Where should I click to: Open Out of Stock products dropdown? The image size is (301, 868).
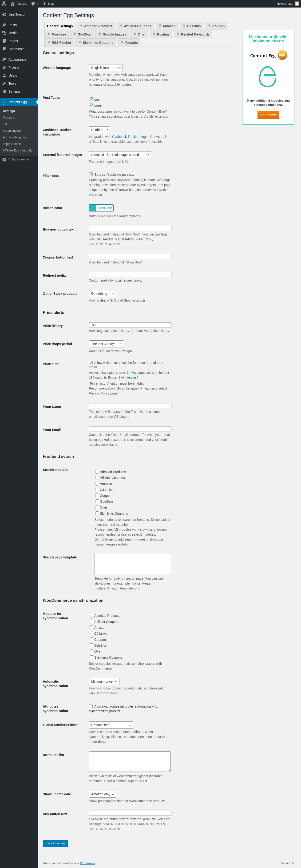click(102, 294)
